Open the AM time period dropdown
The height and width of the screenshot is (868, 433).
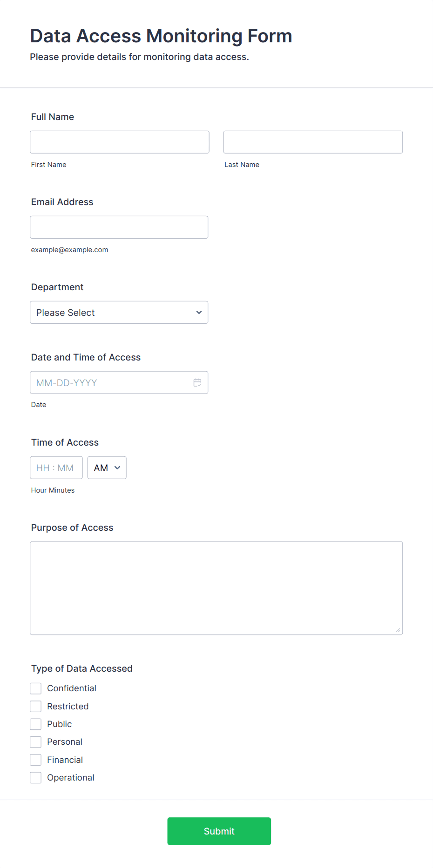(107, 467)
